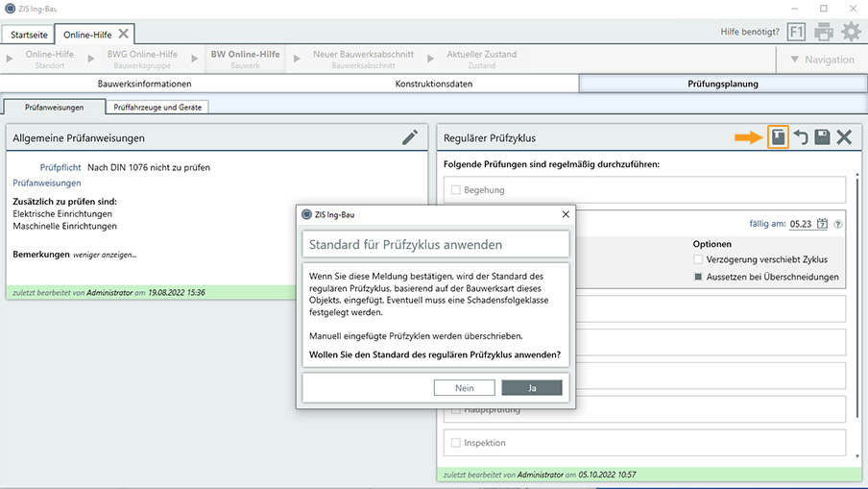Click the undo arrow in Regulärer Prüfzyklus
This screenshot has height=489, width=868.
coord(801,137)
